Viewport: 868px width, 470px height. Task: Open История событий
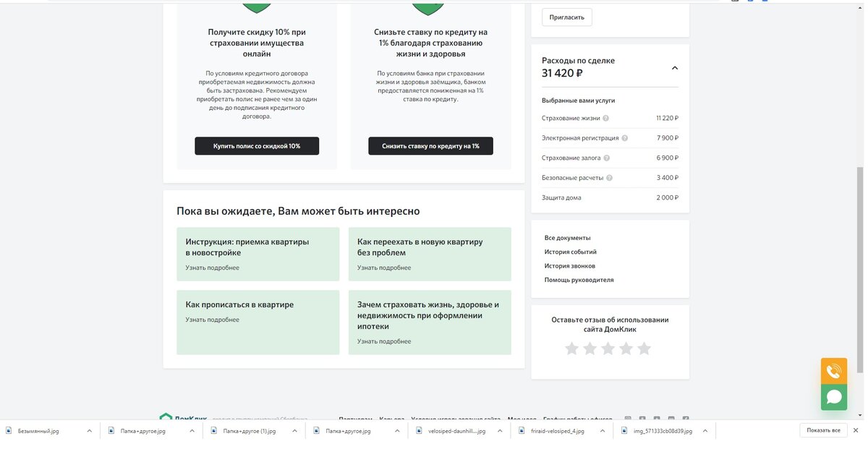[x=571, y=252]
